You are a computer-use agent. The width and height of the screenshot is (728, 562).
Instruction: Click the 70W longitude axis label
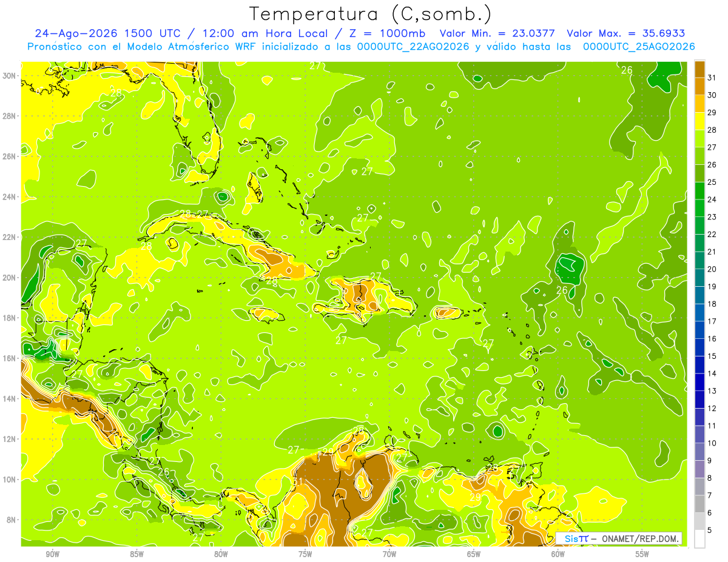point(389,554)
